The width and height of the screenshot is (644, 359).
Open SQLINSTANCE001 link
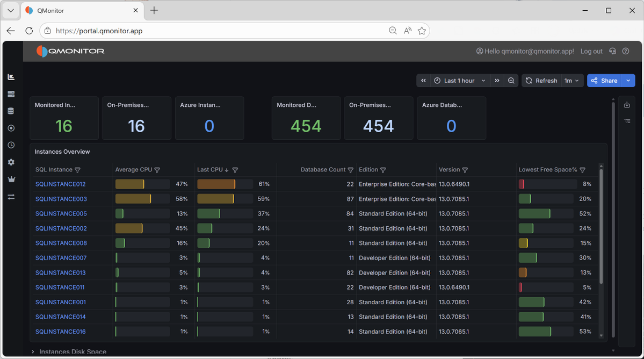point(60,303)
